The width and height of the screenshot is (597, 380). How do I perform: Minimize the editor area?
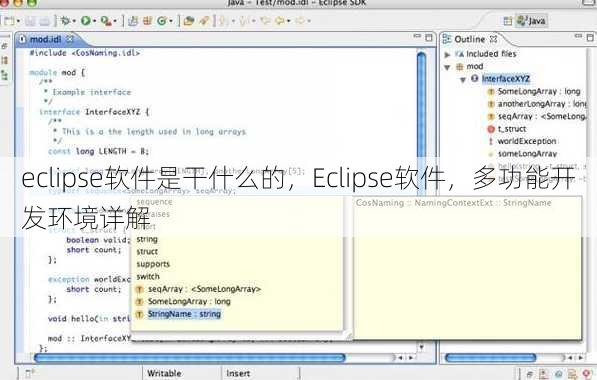click(417, 36)
